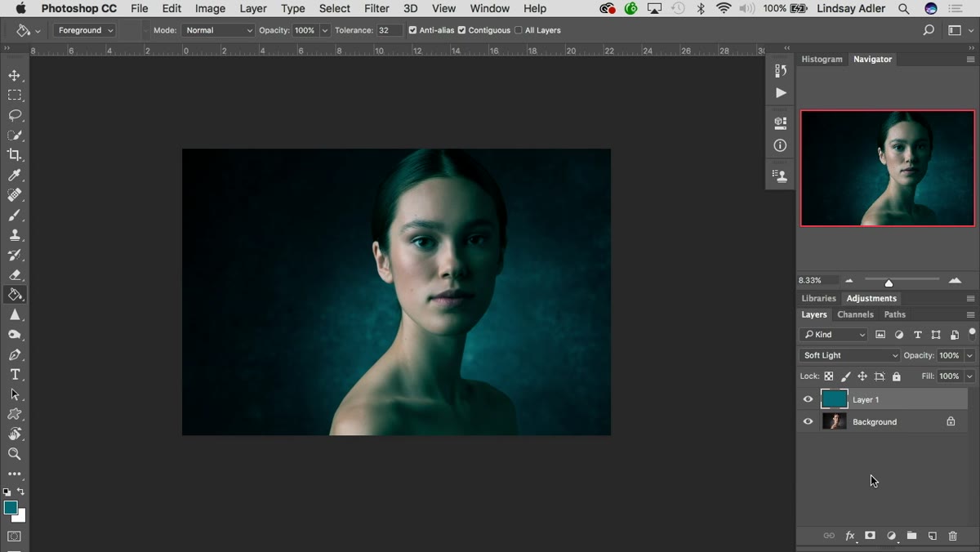This screenshot has height=552, width=980.
Task: Select the Hand tool
Action: [15, 434]
